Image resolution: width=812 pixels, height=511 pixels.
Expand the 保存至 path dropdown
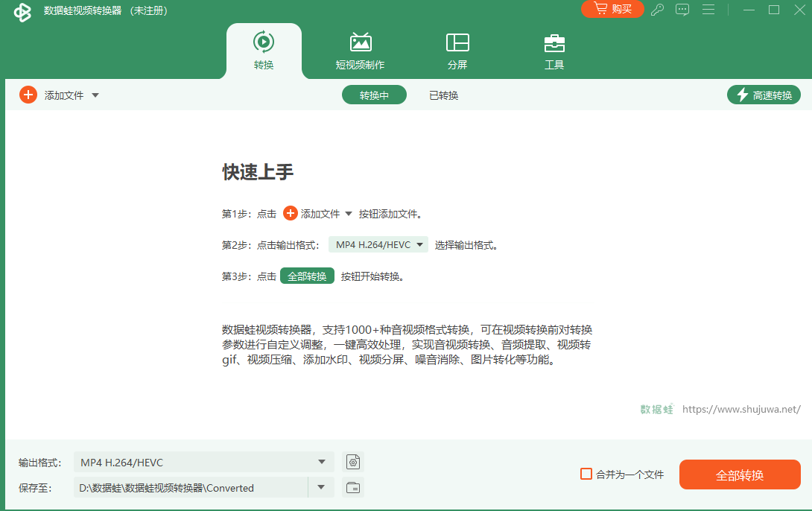point(323,487)
